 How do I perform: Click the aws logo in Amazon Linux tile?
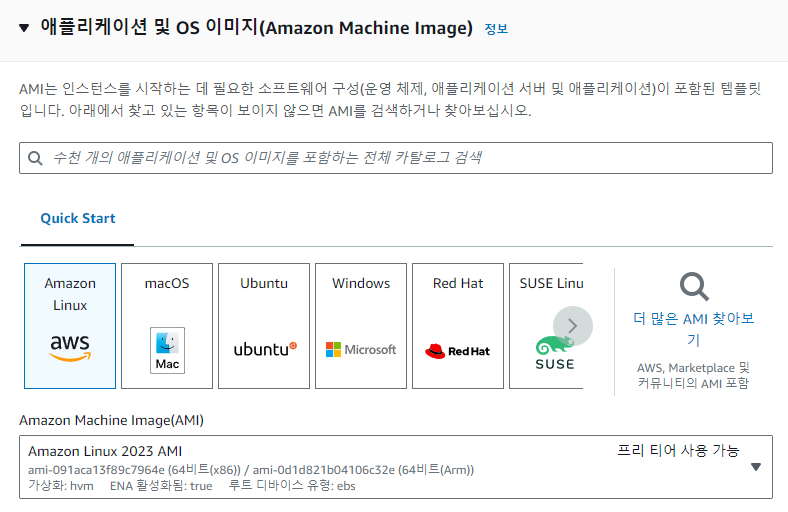70,348
